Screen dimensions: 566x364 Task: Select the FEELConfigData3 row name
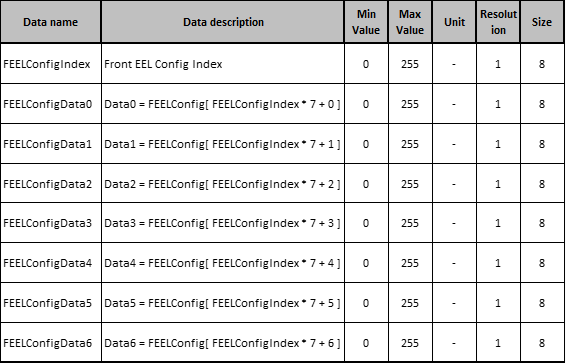[51, 223]
